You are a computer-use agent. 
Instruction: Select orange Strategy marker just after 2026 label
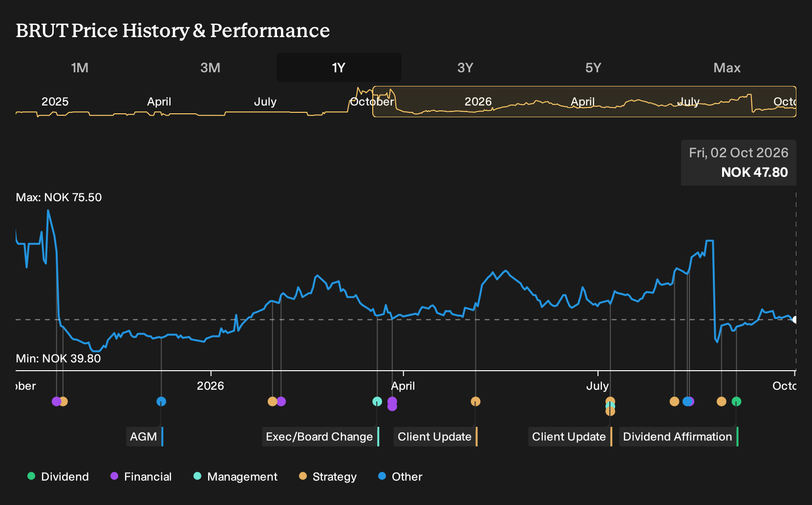click(273, 401)
